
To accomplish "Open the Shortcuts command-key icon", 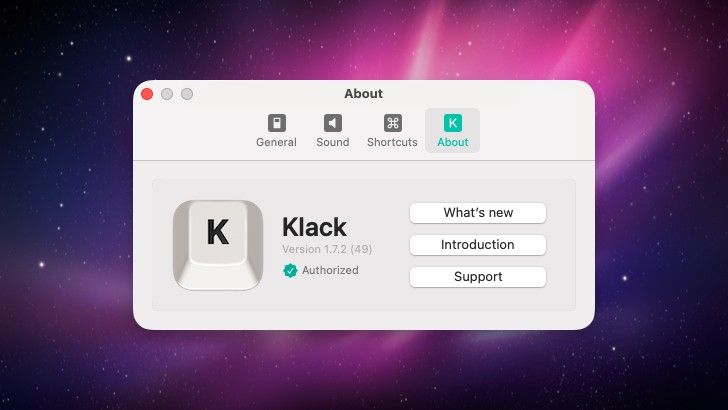I will (x=392, y=123).
